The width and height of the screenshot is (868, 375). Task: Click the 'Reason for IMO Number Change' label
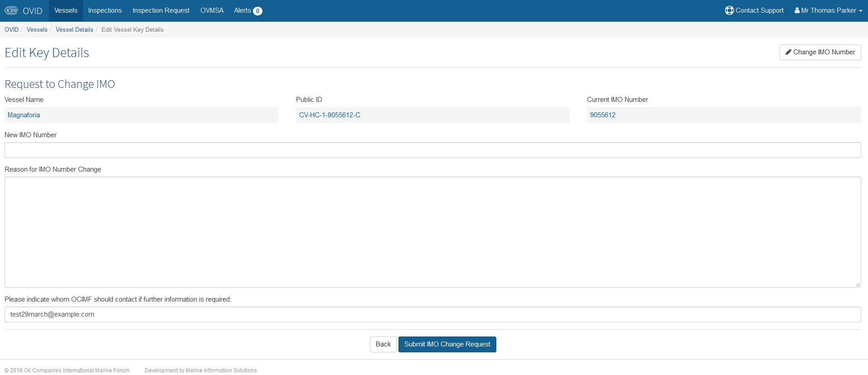pyautogui.click(x=53, y=169)
